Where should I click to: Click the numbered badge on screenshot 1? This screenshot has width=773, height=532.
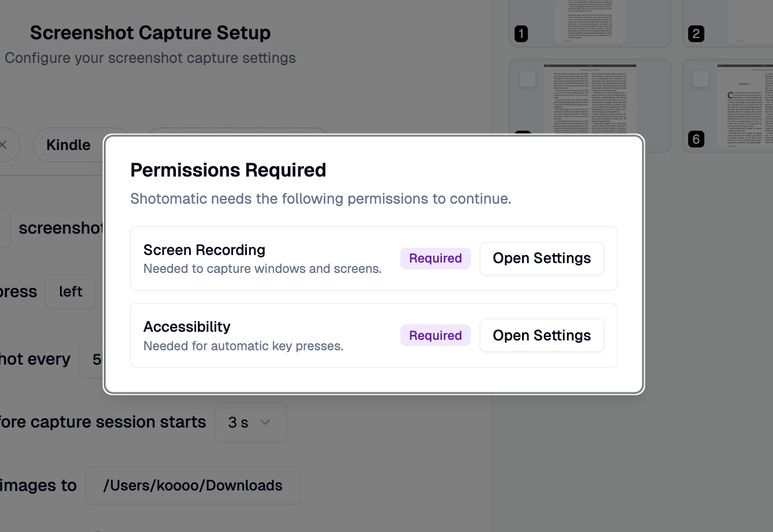point(521,34)
